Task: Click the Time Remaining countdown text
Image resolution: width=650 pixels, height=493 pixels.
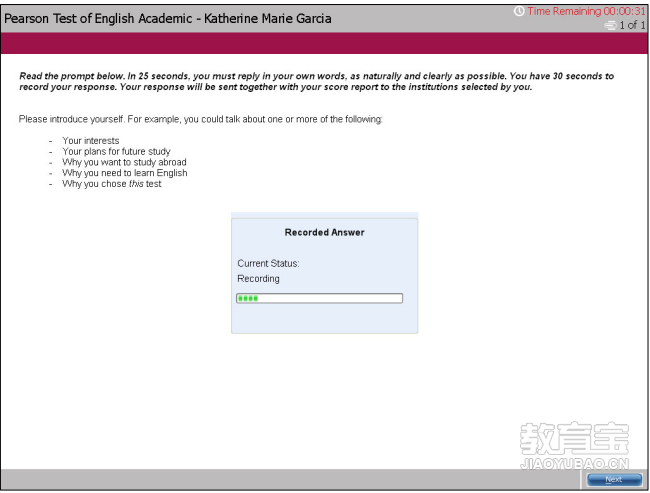Action: point(586,11)
